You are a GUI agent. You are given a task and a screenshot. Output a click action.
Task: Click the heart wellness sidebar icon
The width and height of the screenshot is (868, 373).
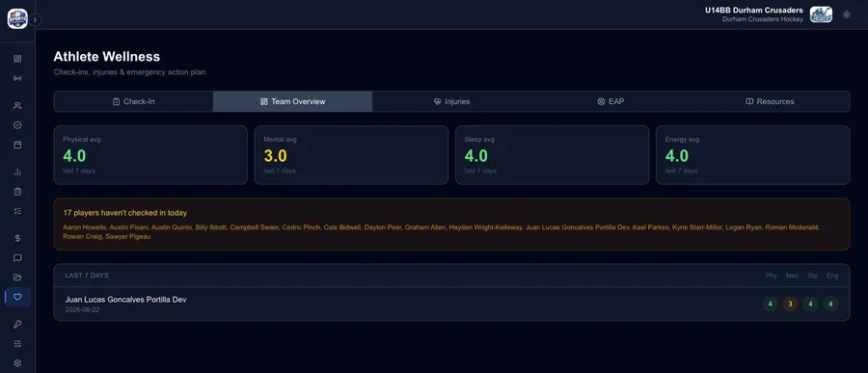[17, 297]
